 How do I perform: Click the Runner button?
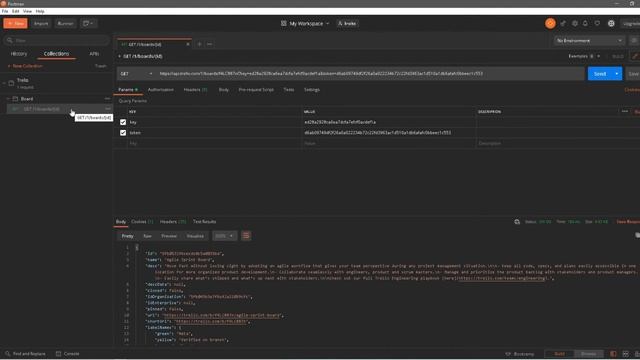coord(65,24)
